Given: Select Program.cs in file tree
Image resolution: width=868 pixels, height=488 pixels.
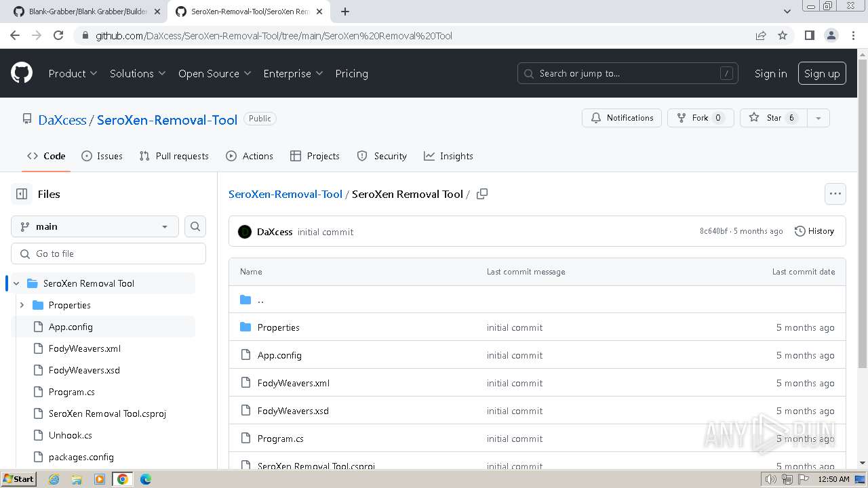Looking at the screenshot, I should tap(71, 392).
